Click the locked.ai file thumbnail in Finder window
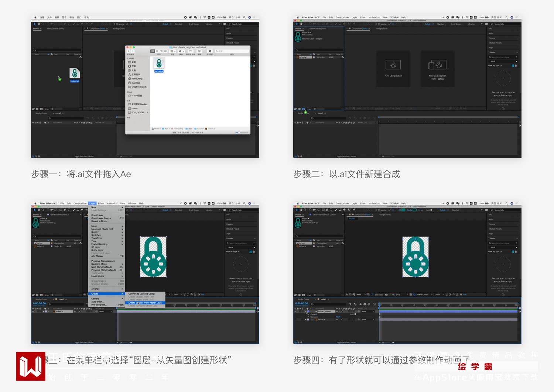Screen dimensions: 554x392 tap(159, 63)
